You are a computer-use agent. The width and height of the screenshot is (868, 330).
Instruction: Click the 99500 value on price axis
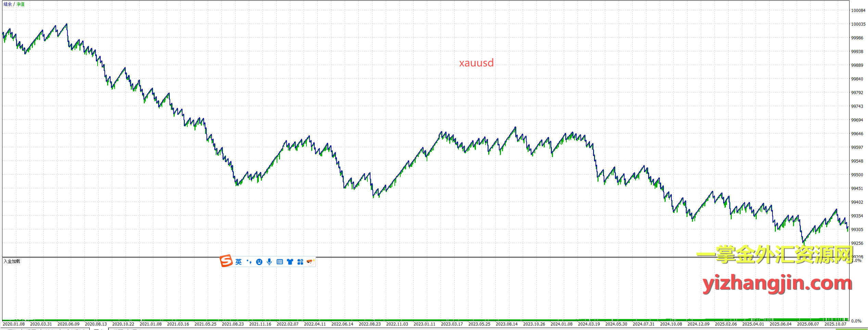tap(857, 175)
